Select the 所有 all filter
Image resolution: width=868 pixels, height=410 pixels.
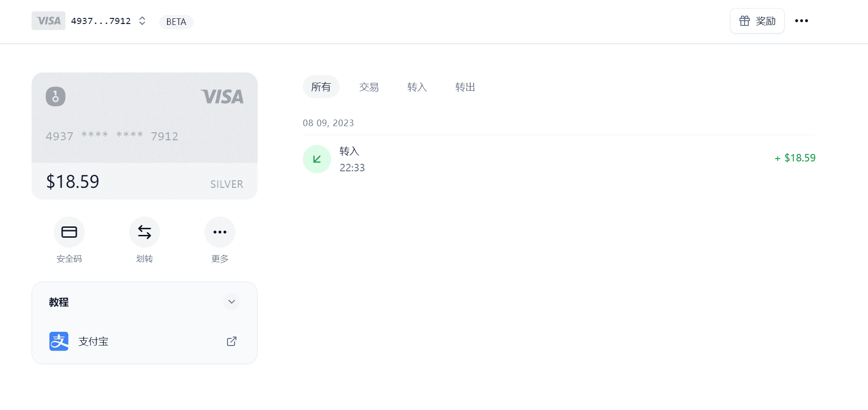(321, 87)
